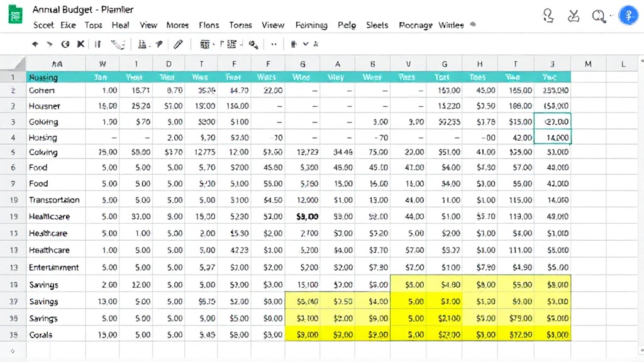Open the Pelg menu
Viewport: 644px width, 362px height.
click(x=347, y=25)
